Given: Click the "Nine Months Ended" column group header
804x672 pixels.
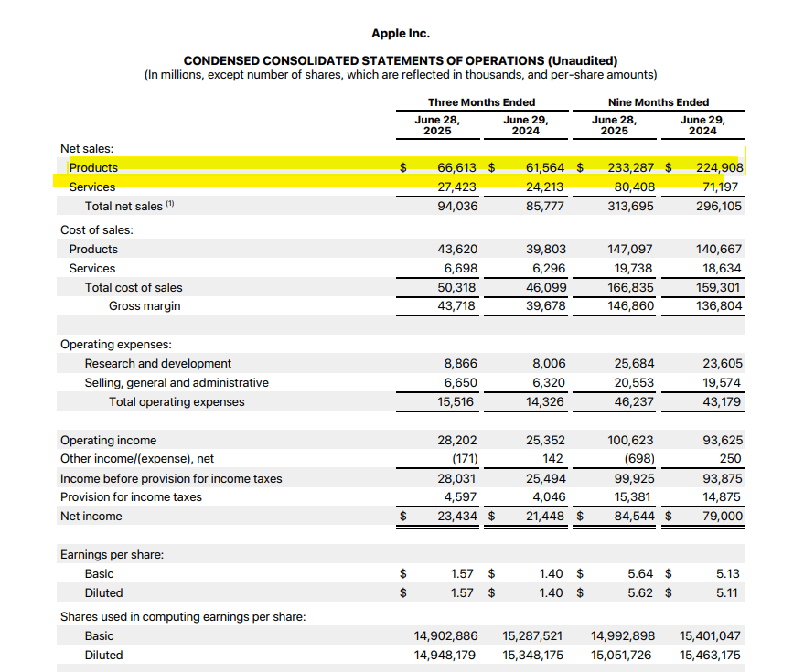Looking at the screenshot, I should pyautogui.click(x=659, y=102).
